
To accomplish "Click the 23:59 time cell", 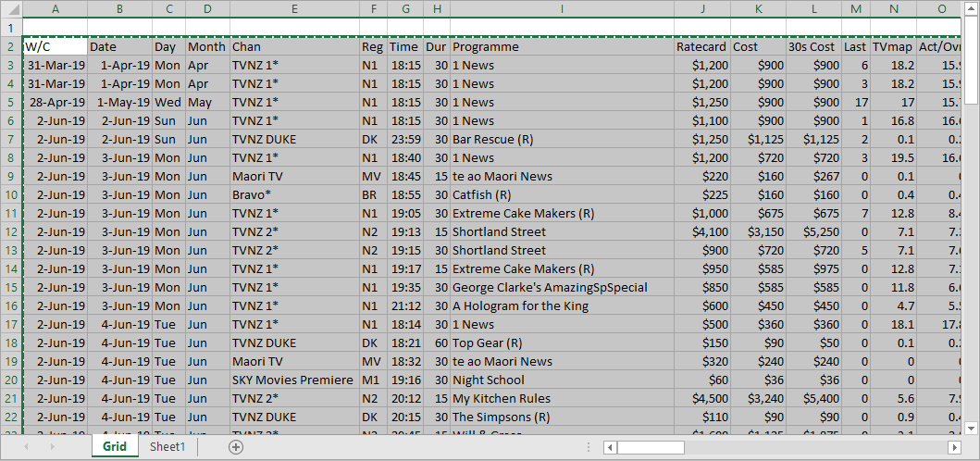I will point(405,139).
